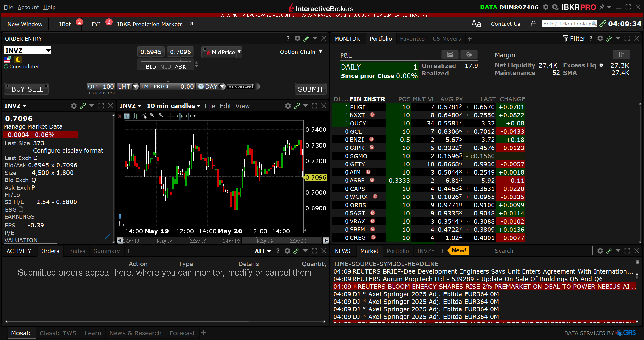The height and width of the screenshot is (340, 644).
Task: Select the SELL radio button
Action: point(46,86)
